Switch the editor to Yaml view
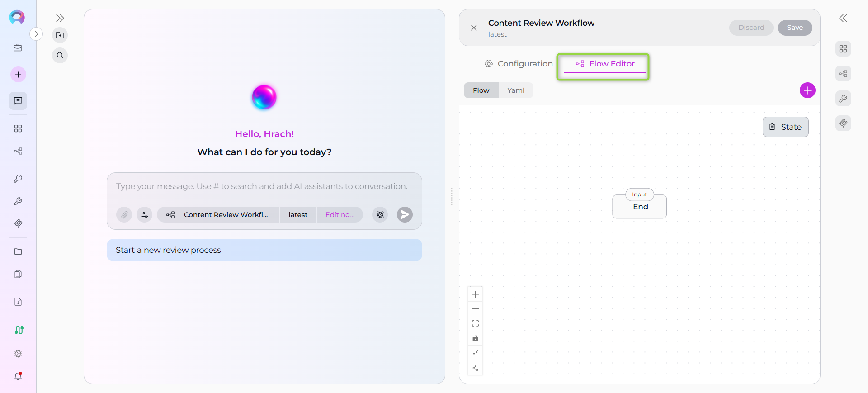This screenshot has height=393, width=868. click(x=516, y=90)
